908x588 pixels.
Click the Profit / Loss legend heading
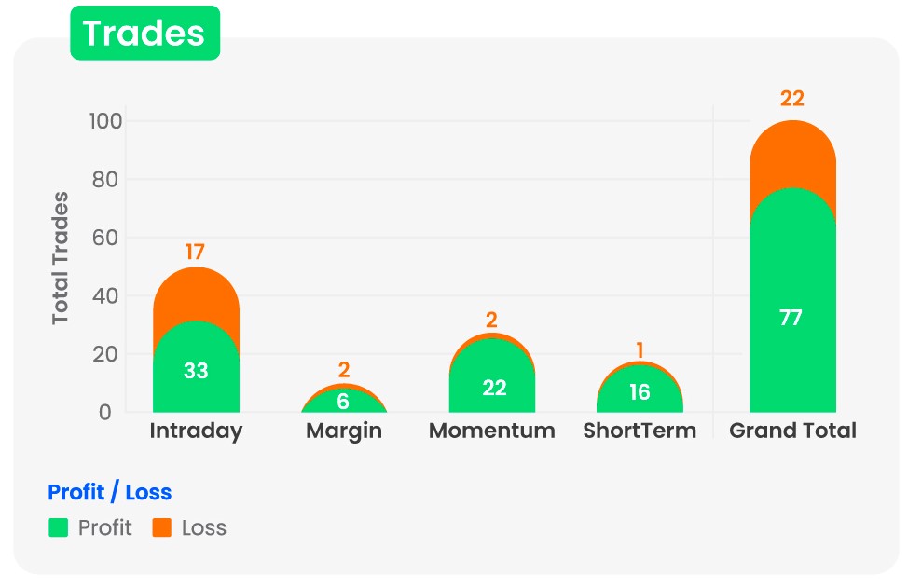(110, 493)
